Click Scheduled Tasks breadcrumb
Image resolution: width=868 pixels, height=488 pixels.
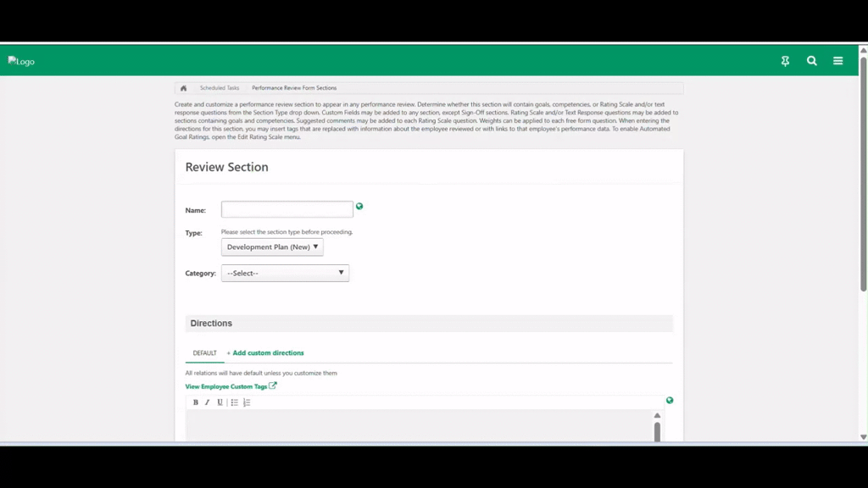coord(220,88)
